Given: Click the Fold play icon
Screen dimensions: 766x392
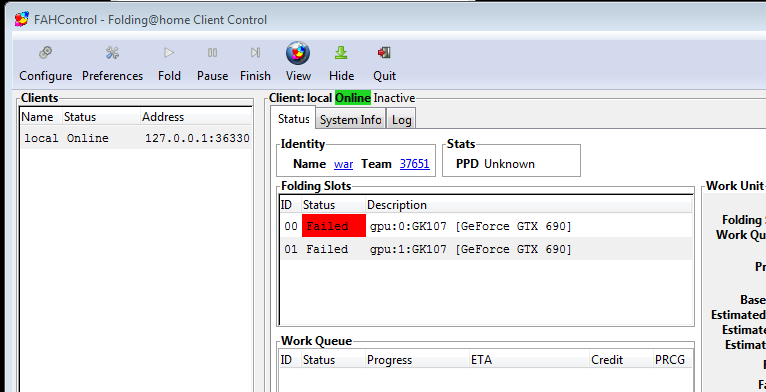Looking at the screenshot, I should coord(169,52).
